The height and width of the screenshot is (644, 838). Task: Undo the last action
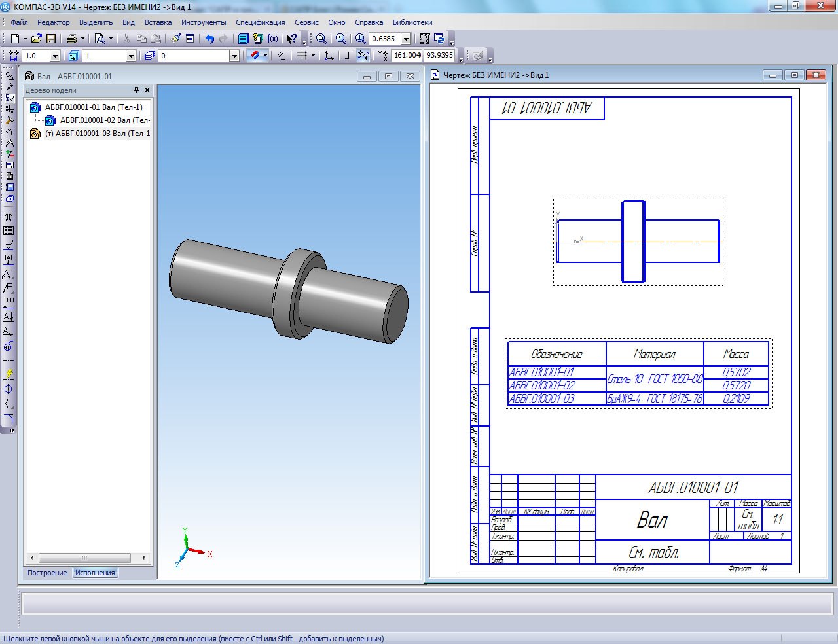click(x=209, y=39)
